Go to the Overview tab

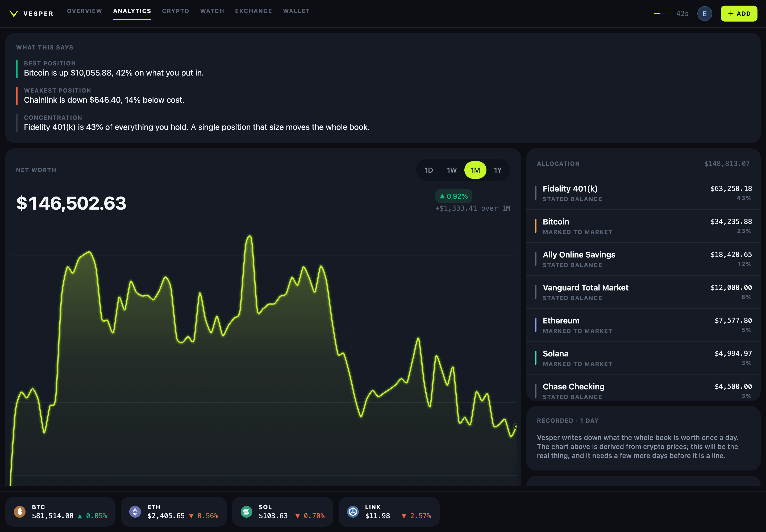coord(84,11)
